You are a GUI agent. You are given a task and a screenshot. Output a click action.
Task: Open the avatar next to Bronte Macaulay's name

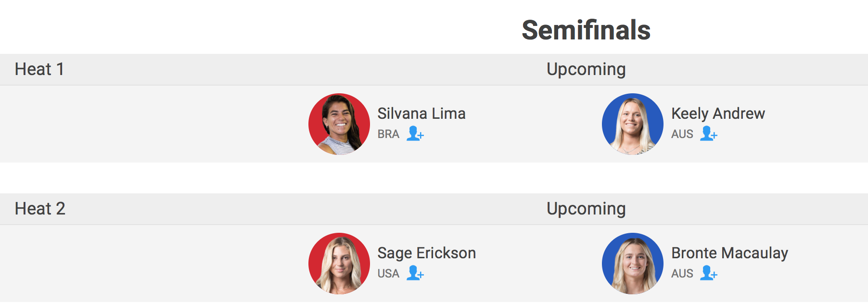[633, 264]
